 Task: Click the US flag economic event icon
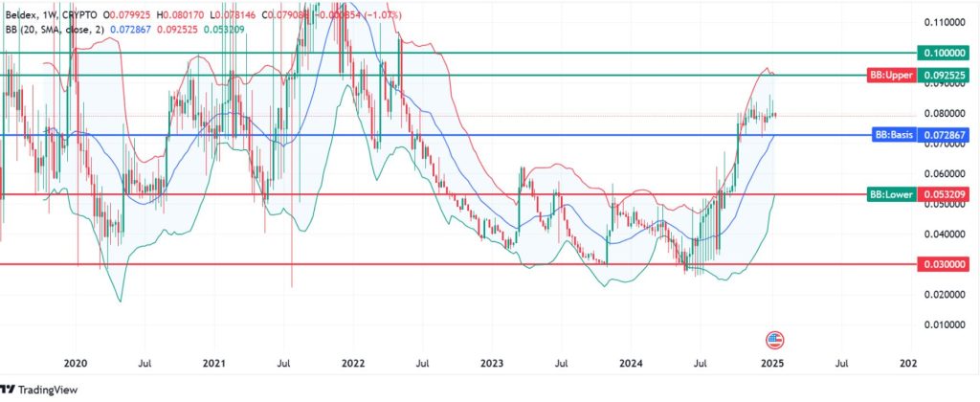pyautogui.click(x=776, y=340)
